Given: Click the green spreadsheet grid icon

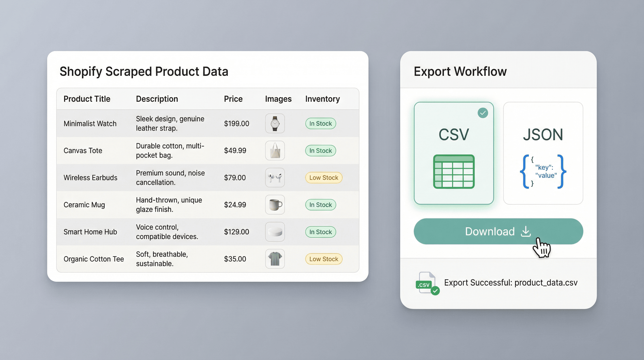Looking at the screenshot, I should pos(454,172).
